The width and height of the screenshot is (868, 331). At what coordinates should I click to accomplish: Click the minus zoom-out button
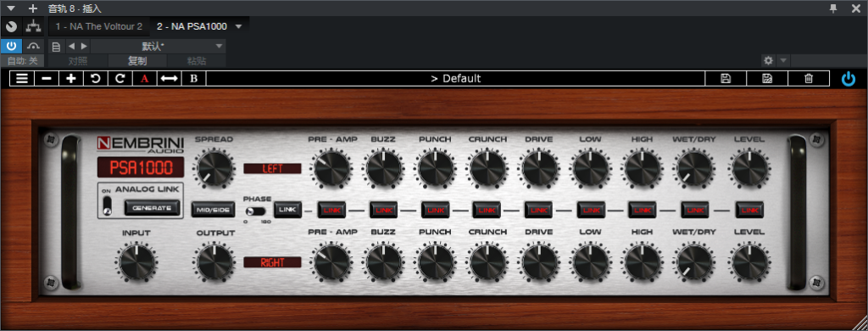(x=47, y=78)
